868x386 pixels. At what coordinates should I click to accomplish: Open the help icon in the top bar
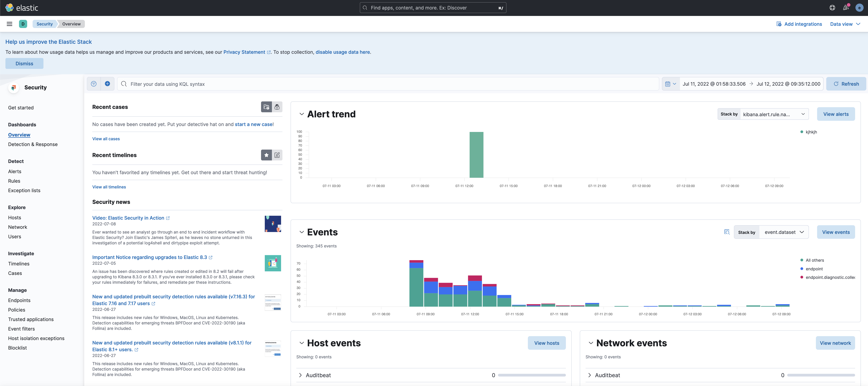[832, 7]
